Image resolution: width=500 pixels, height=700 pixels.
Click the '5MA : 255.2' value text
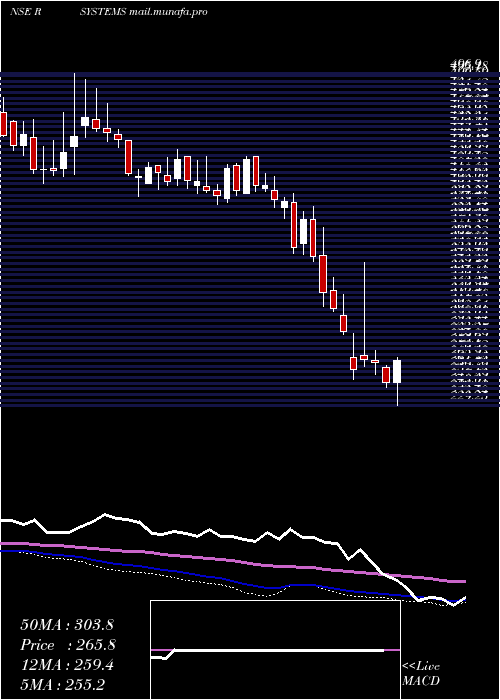pos(62,685)
